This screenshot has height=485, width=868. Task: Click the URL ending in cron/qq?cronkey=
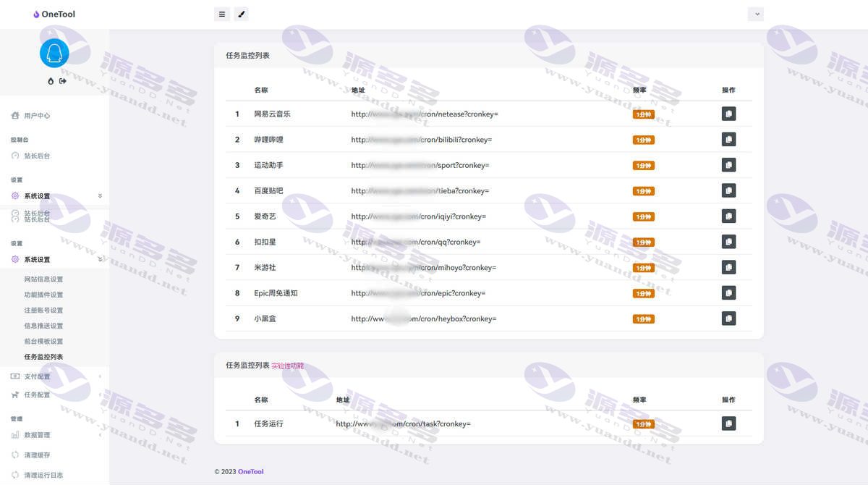point(416,242)
